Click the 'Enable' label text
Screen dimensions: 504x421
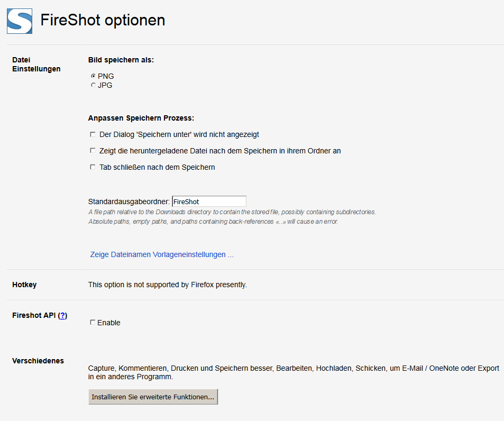109,323
